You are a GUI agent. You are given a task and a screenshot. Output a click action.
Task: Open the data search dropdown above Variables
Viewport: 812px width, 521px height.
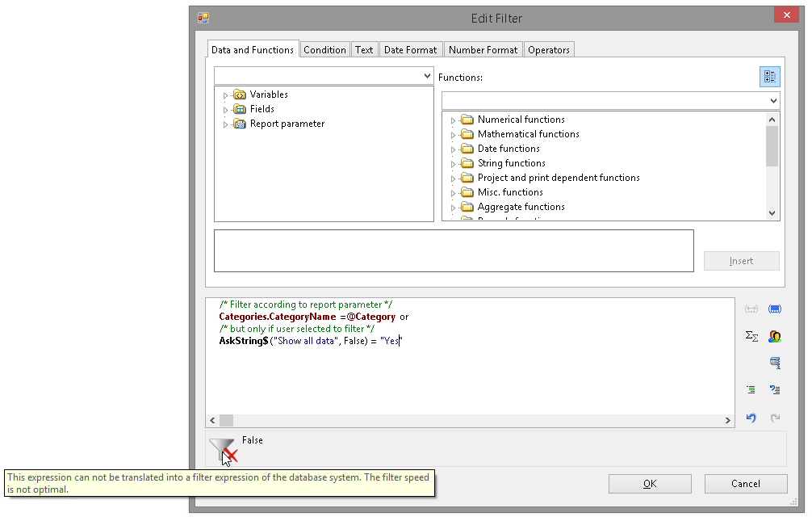click(x=427, y=76)
